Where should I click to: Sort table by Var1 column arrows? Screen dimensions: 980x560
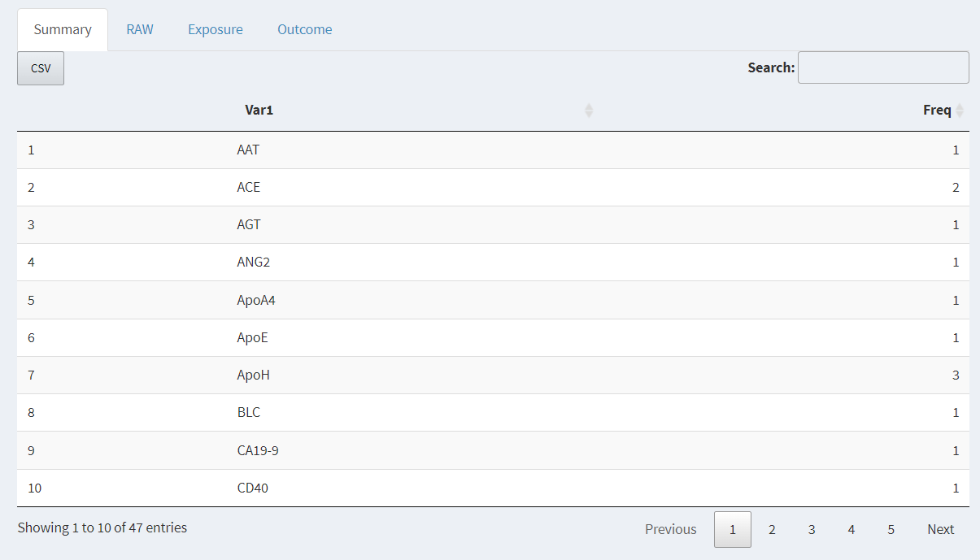589,111
